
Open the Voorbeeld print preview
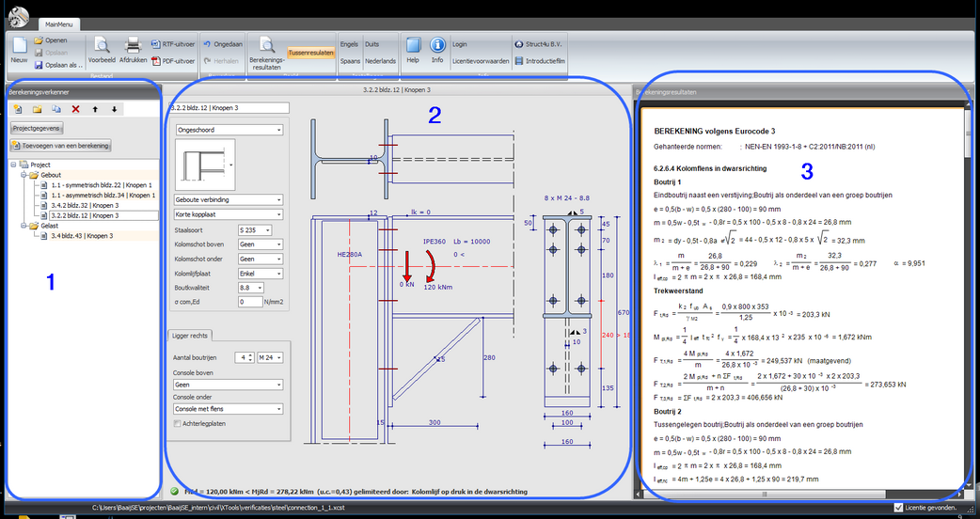pos(102,46)
